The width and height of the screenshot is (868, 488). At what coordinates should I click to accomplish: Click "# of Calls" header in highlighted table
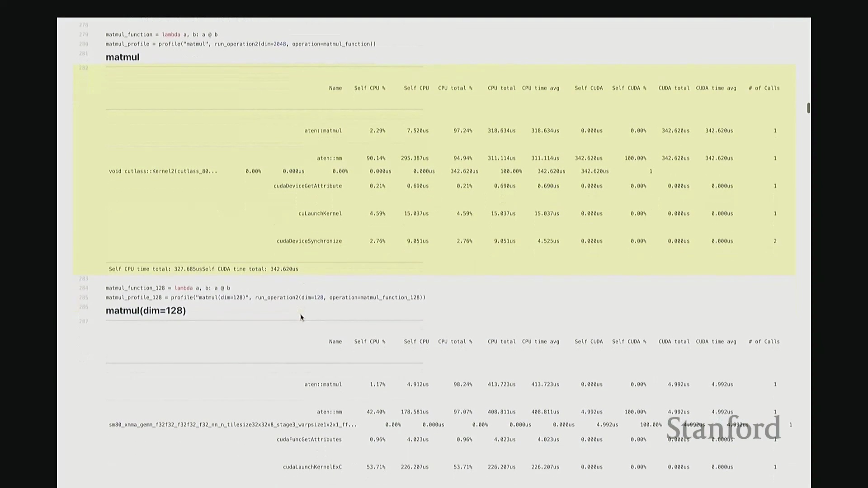click(764, 88)
